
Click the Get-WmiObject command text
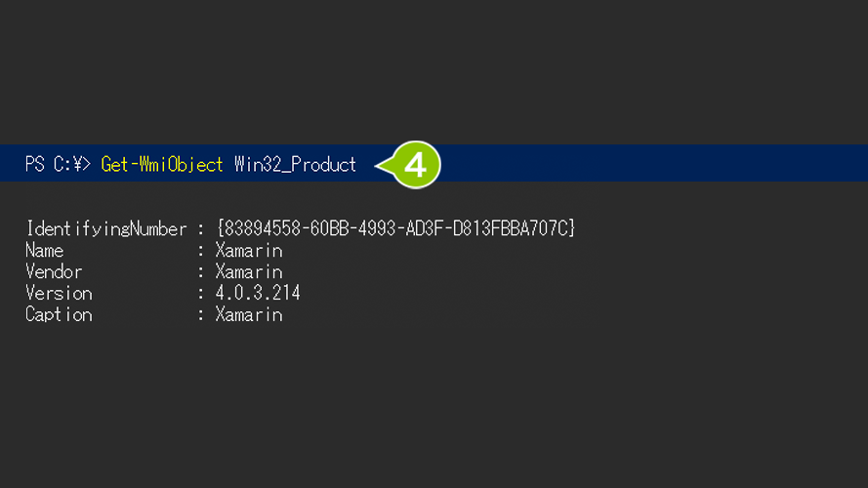coord(162,165)
